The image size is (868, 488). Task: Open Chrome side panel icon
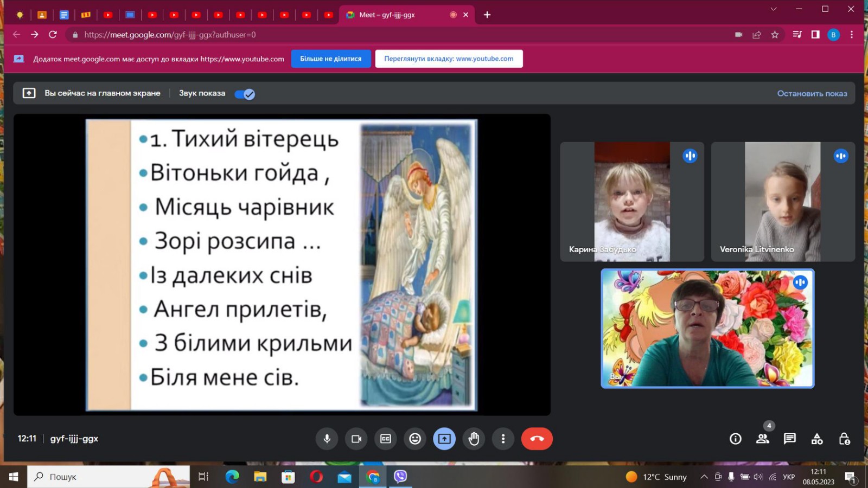pyautogui.click(x=815, y=35)
